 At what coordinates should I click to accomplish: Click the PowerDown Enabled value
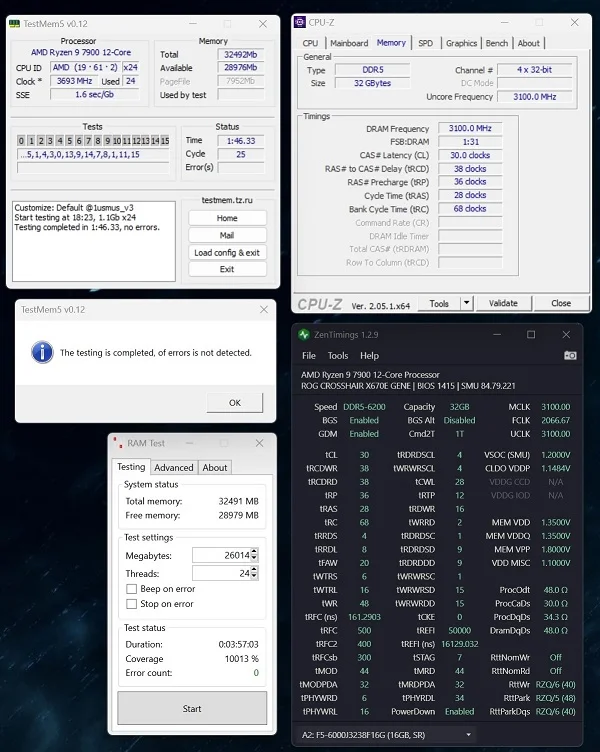coord(459,711)
